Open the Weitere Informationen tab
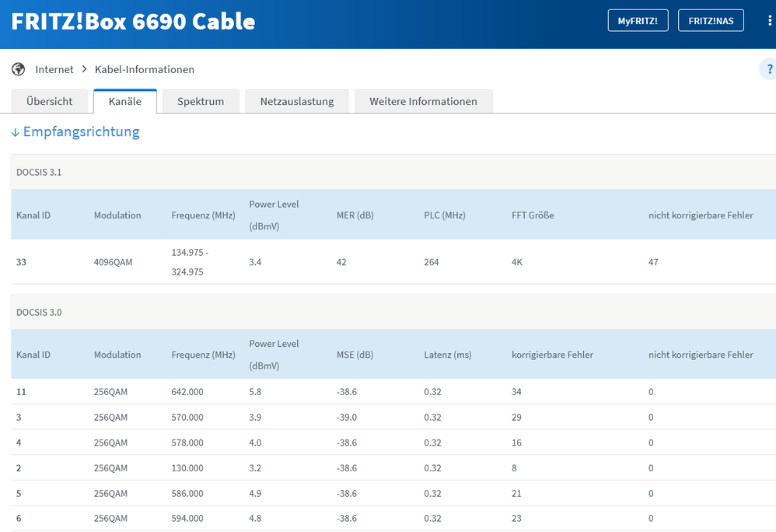The height and width of the screenshot is (532, 776). click(423, 100)
